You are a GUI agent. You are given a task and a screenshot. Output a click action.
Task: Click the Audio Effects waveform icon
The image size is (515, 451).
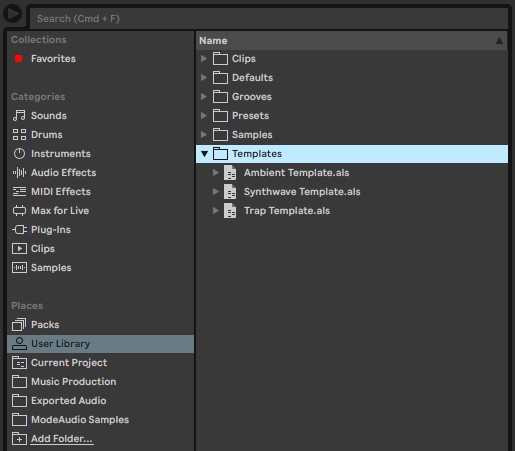(19, 173)
